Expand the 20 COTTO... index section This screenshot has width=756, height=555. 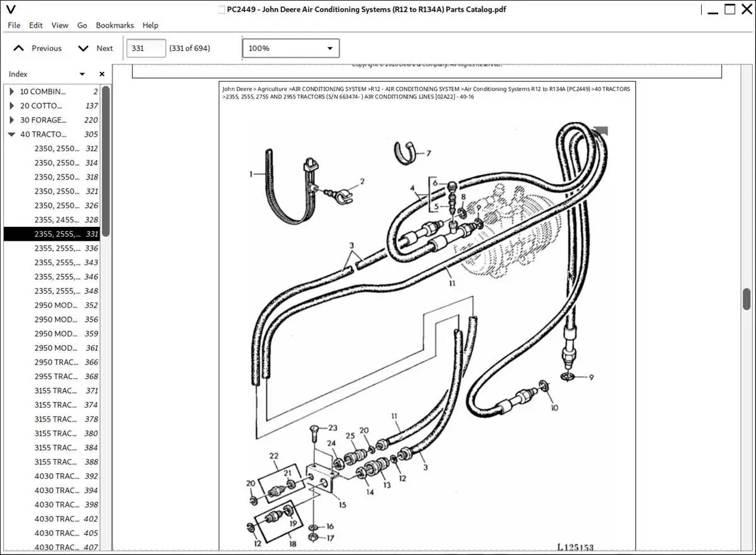coord(11,106)
